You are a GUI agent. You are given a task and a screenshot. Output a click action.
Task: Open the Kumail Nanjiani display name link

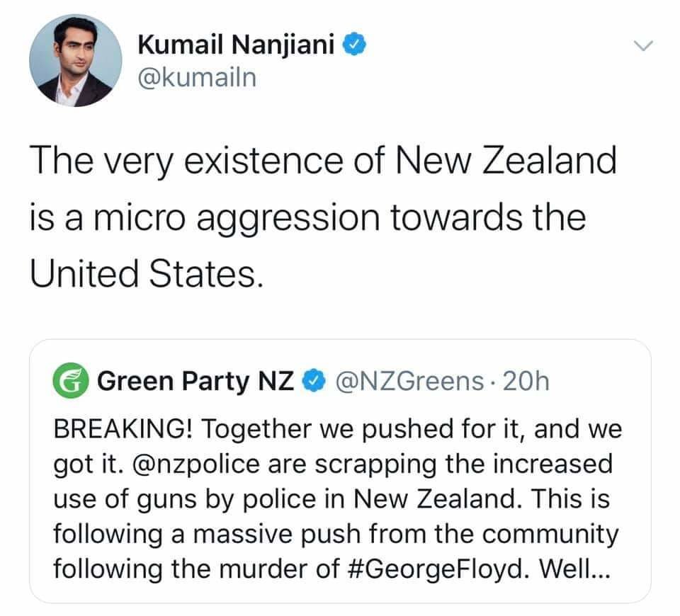click(x=239, y=45)
